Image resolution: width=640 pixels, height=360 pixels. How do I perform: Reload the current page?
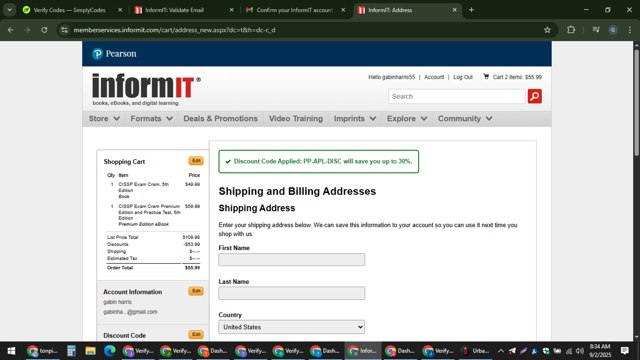44,30
